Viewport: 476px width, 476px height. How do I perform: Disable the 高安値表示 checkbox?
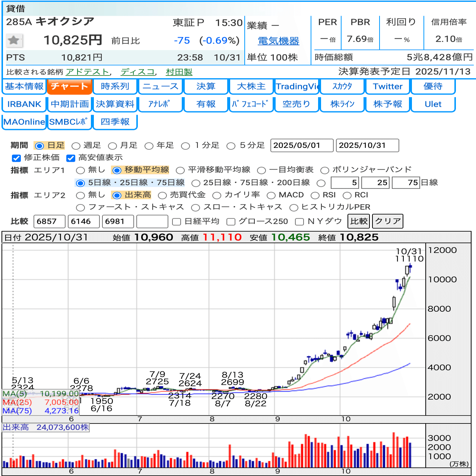click(x=71, y=158)
